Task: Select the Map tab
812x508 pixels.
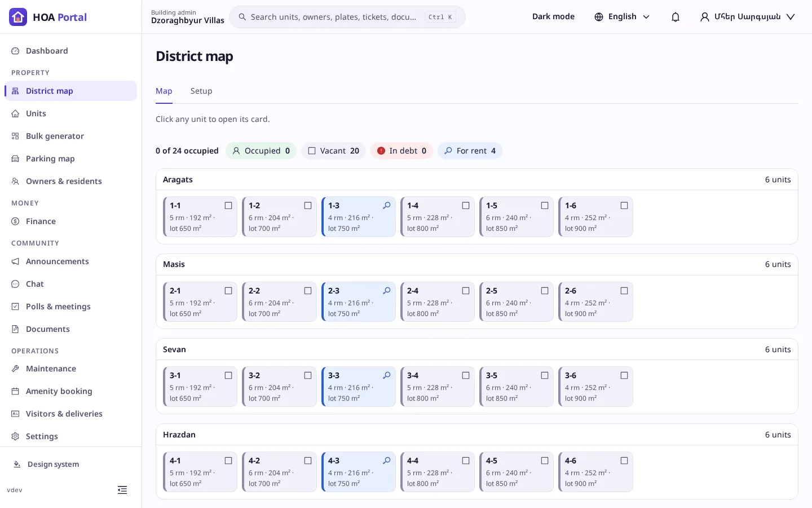Action: tap(164, 91)
